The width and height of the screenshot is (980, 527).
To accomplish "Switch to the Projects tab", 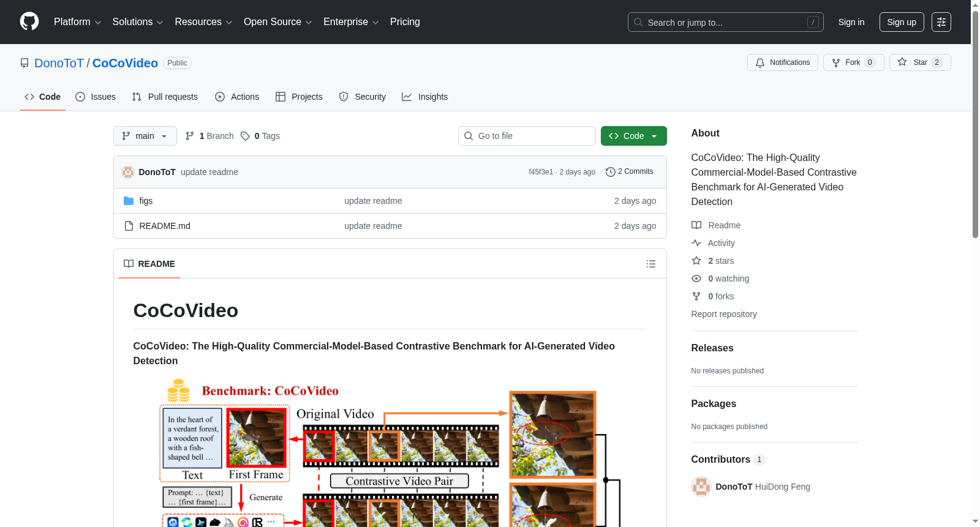I will [x=299, y=97].
